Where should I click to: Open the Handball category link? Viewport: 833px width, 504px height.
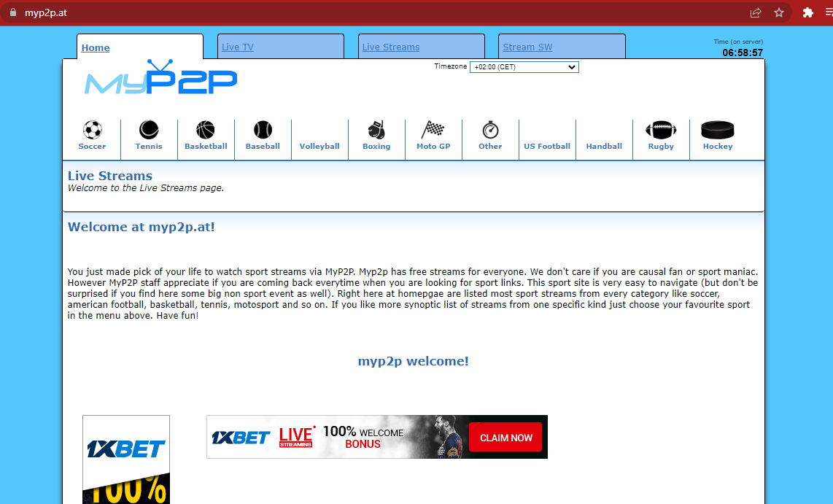604,146
